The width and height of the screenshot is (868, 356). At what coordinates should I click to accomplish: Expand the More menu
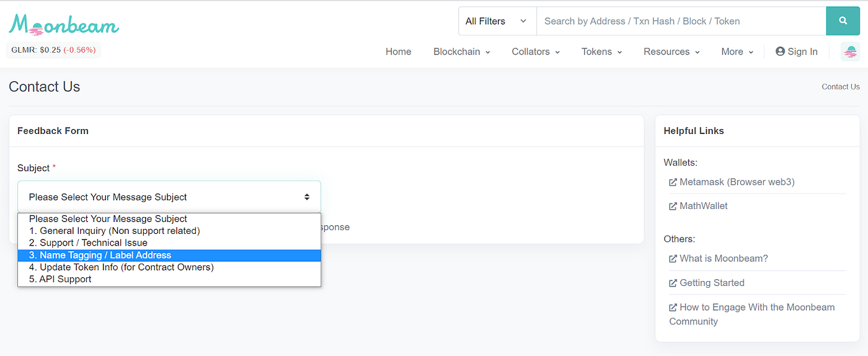[x=737, y=51]
